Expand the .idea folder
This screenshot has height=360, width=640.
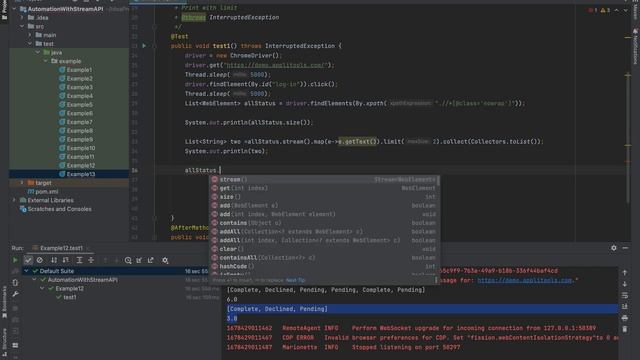point(22,18)
